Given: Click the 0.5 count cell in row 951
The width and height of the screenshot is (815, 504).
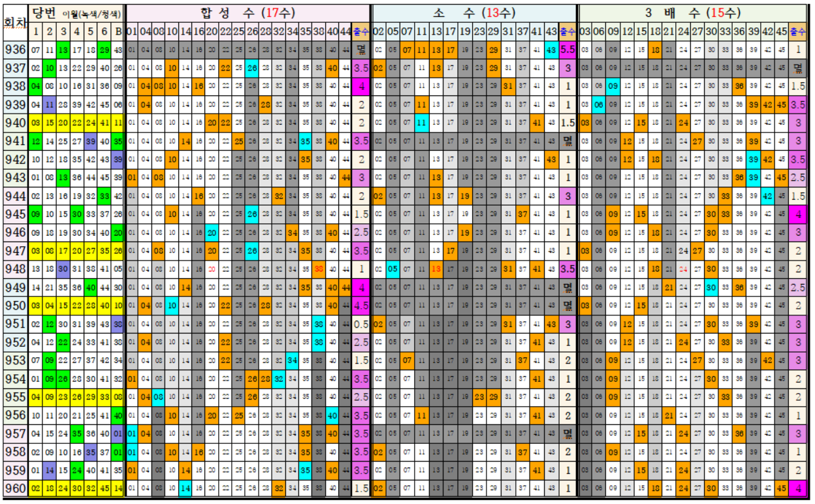Looking at the screenshot, I should (x=360, y=324).
